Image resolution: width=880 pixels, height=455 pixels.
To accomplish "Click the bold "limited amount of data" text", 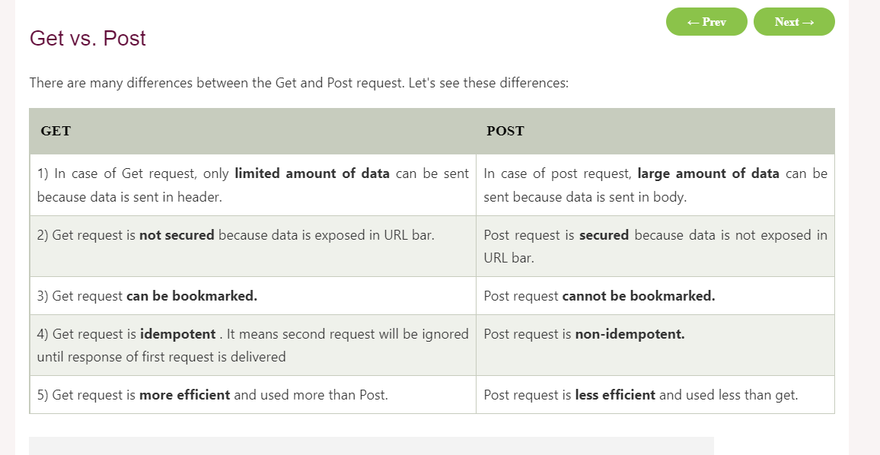I will coord(312,173).
